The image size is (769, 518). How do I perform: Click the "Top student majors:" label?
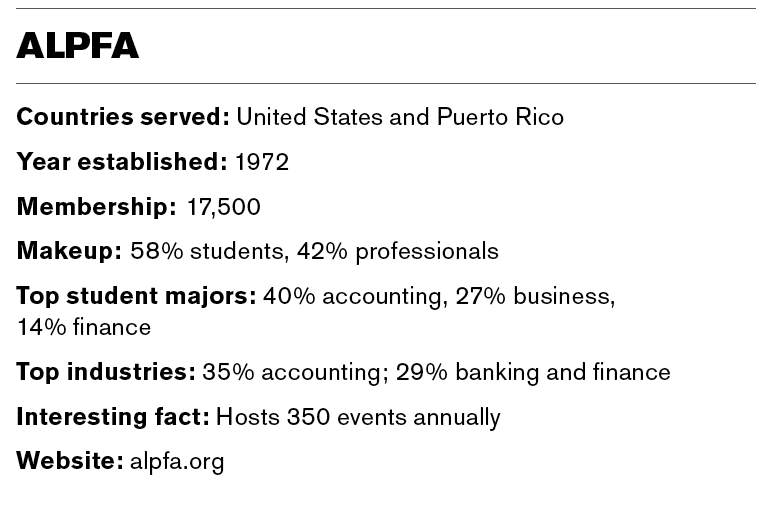[x=136, y=296]
